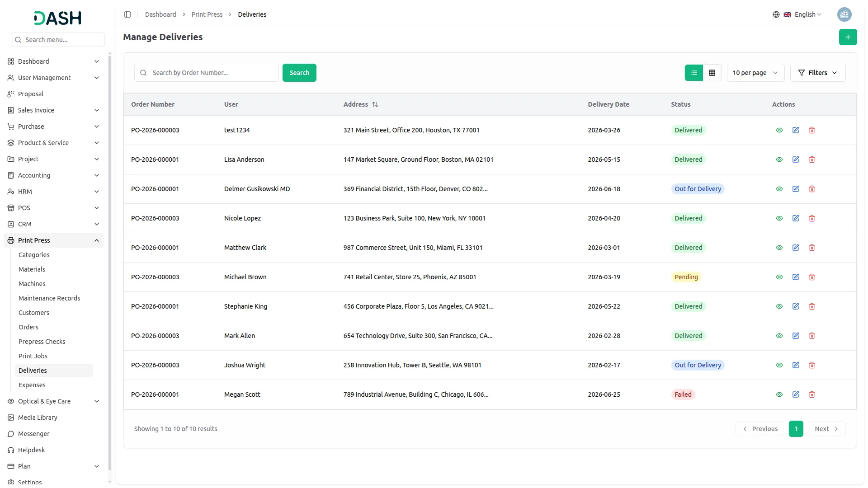
Task: Select Maintenance Records menu item
Action: point(49,298)
